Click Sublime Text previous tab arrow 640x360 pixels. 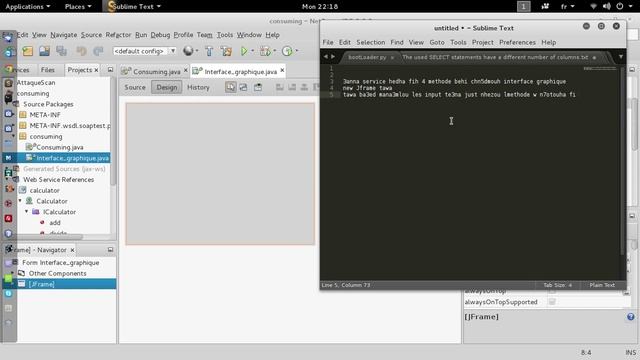326,57
